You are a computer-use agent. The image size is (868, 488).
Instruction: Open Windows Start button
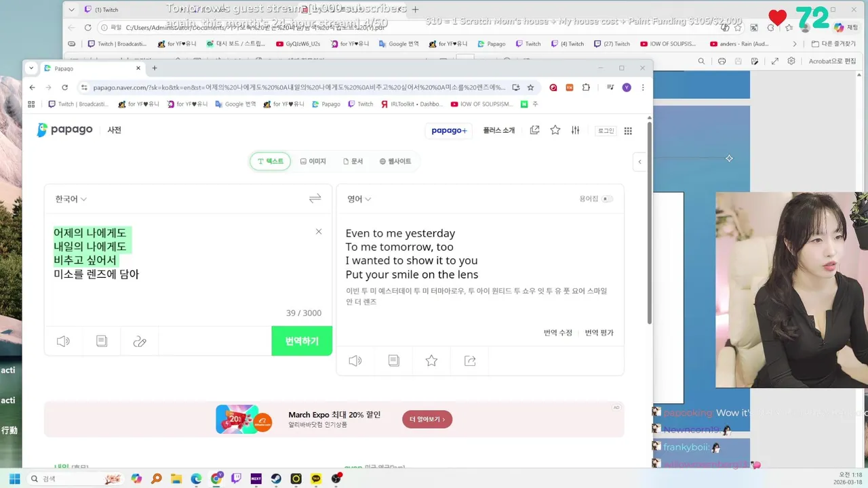(x=14, y=479)
